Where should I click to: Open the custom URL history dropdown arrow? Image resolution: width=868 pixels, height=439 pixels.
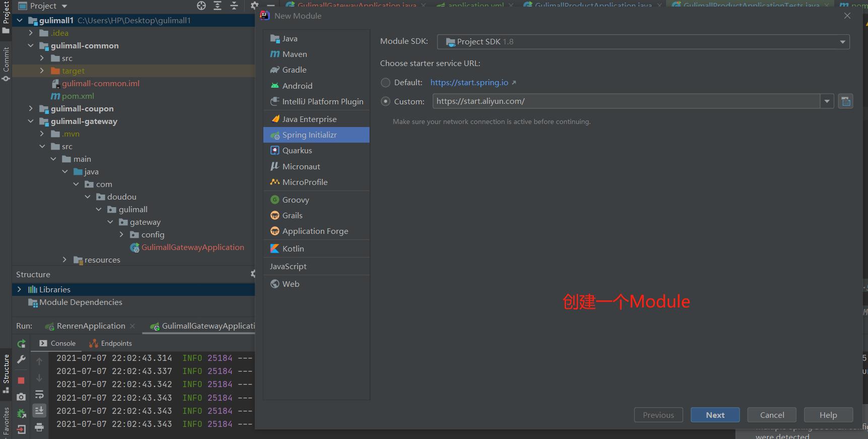pyautogui.click(x=827, y=101)
